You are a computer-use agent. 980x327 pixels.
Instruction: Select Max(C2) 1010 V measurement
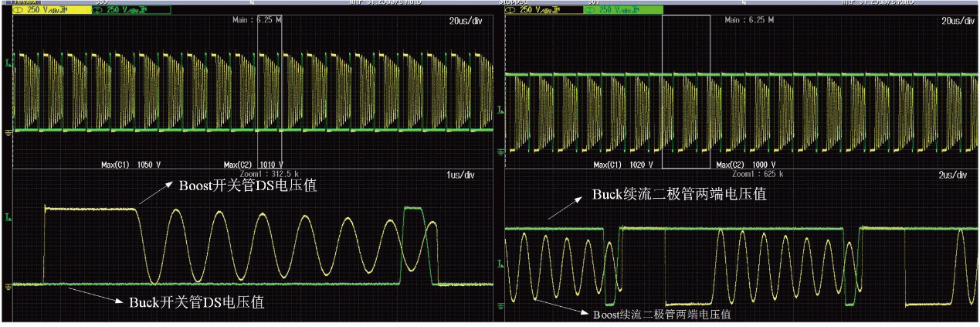tap(253, 165)
